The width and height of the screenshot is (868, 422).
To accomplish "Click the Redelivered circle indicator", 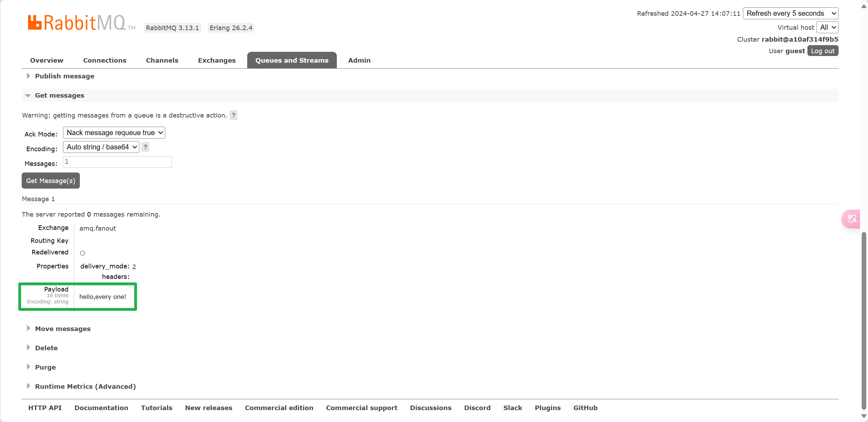I will 83,253.
